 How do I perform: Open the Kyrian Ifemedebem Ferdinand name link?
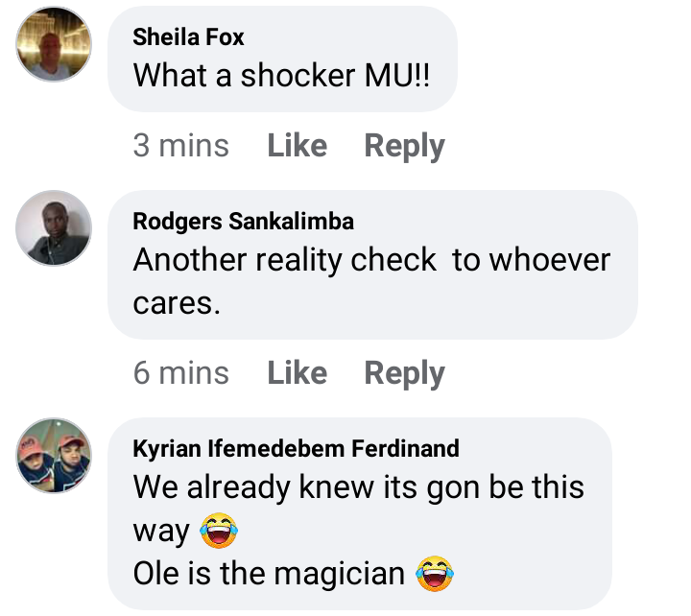coord(296,448)
